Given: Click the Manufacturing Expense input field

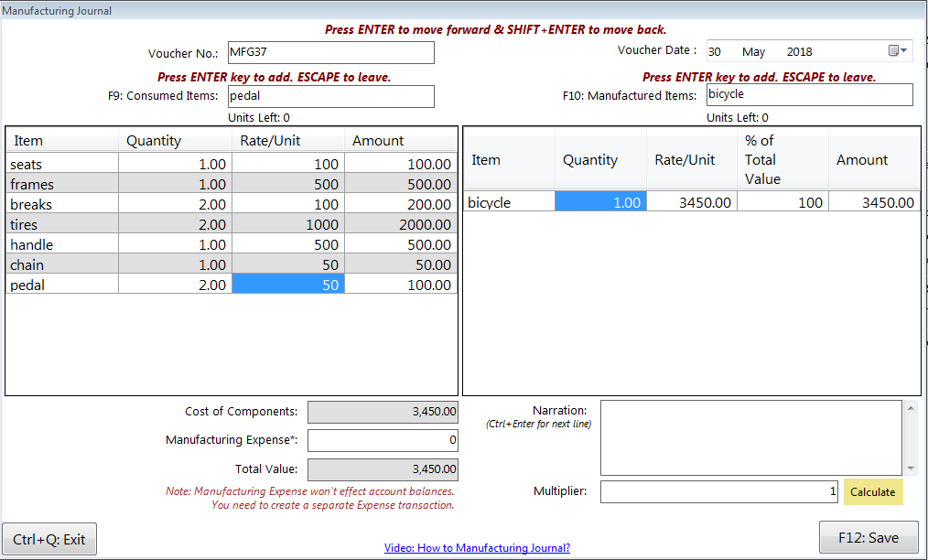Looking at the screenshot, I should (383, 440).
